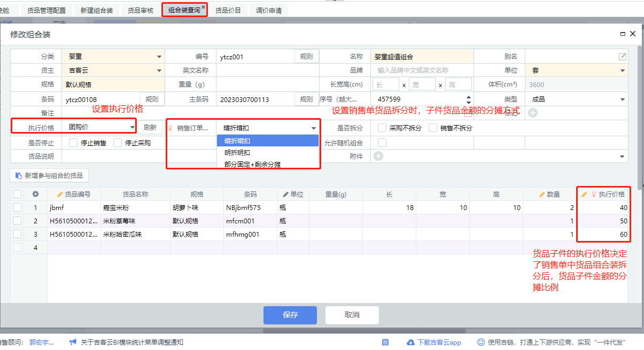Switch to the 调价申请 tab

click(269, 10)
